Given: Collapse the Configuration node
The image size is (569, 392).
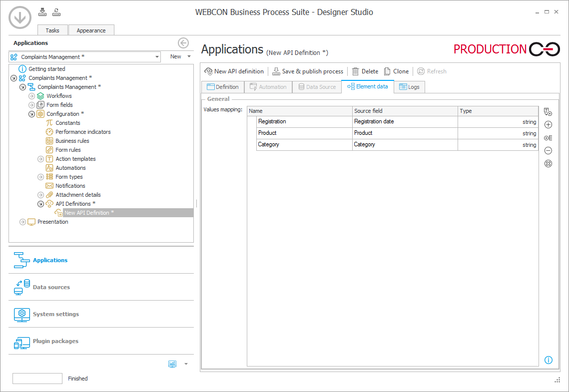Looking at the screenshot, I should 31,114.
